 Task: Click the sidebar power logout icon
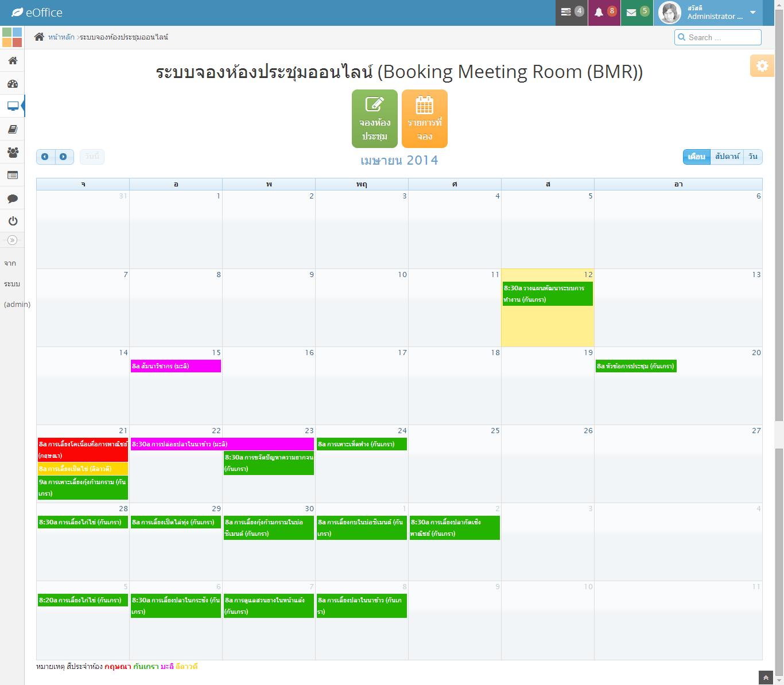tap(13, 221)
